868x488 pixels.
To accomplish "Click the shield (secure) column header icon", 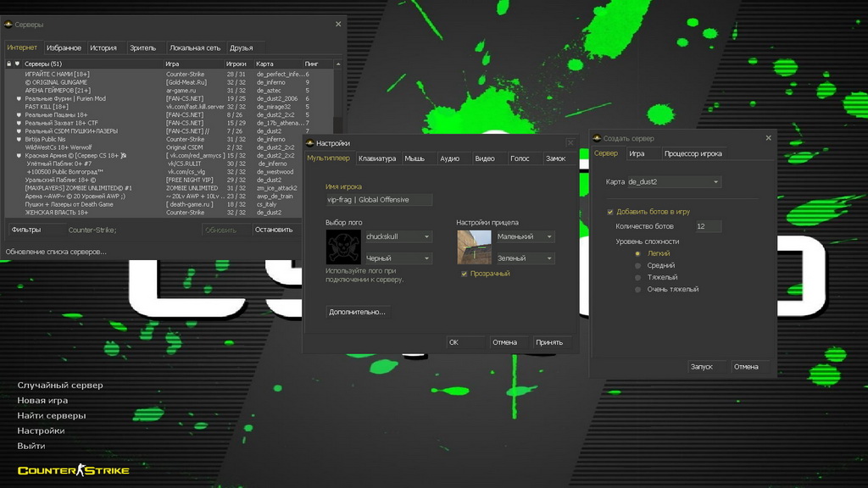I will coord(17,64).
